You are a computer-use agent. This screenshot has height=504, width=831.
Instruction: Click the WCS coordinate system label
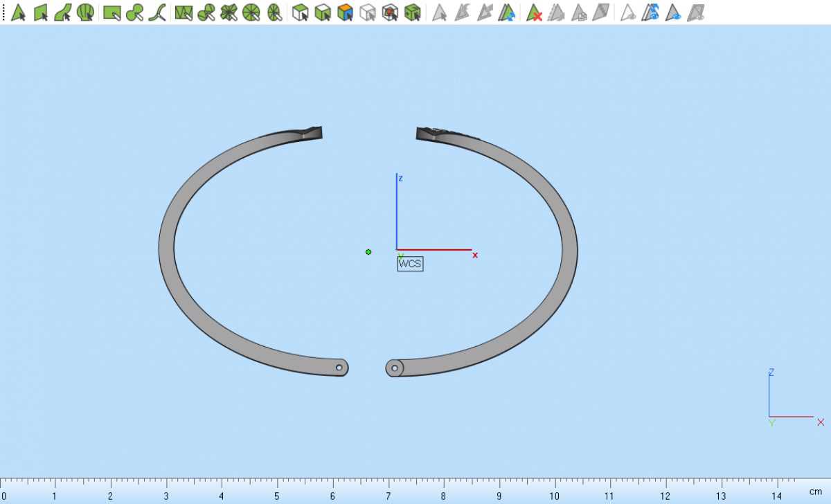[x=410, y=264]
